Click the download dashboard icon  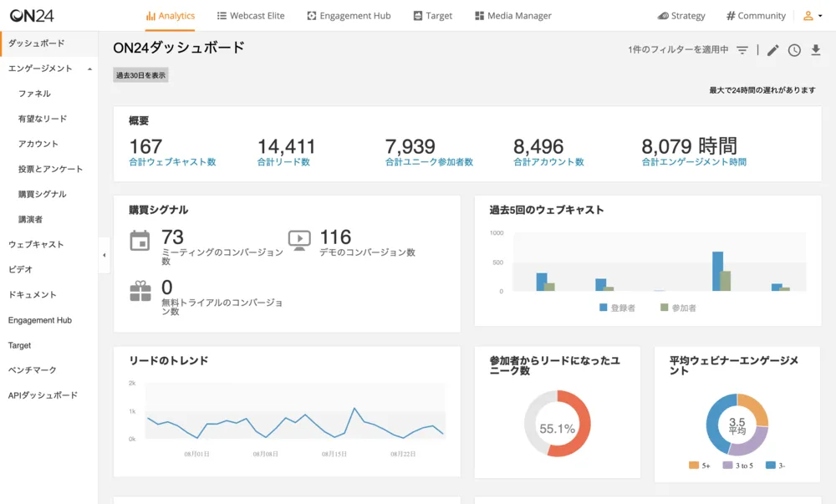pyautogui.click(x=816, y=50)
